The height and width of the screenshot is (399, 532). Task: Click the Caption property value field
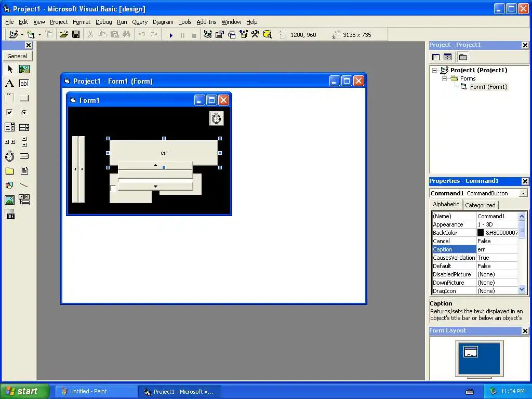coord(497,249)
